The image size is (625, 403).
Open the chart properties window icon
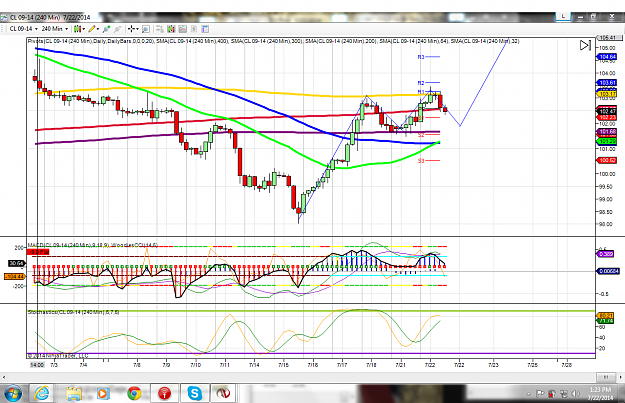(205, 29)
